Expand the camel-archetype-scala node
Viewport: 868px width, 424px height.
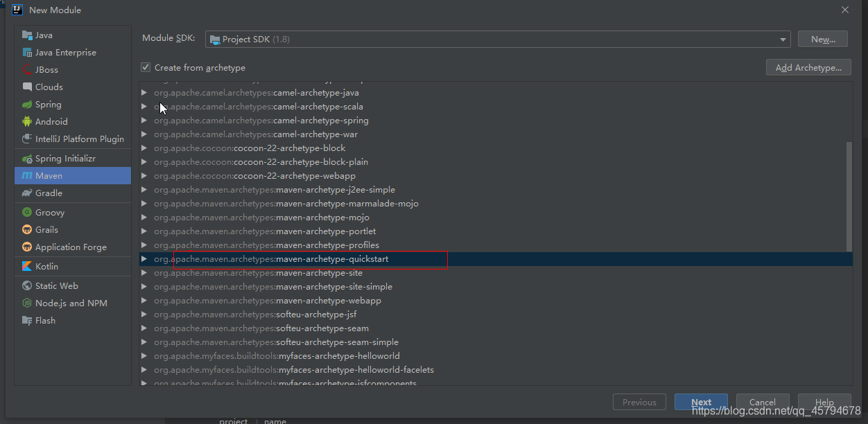(144, 107)
